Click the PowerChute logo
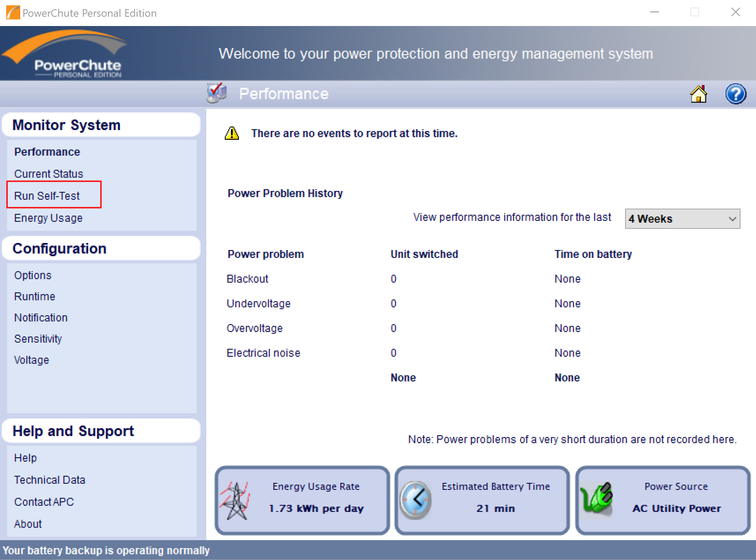This screenshot has height=560, width=756. [x=65, y=53]
